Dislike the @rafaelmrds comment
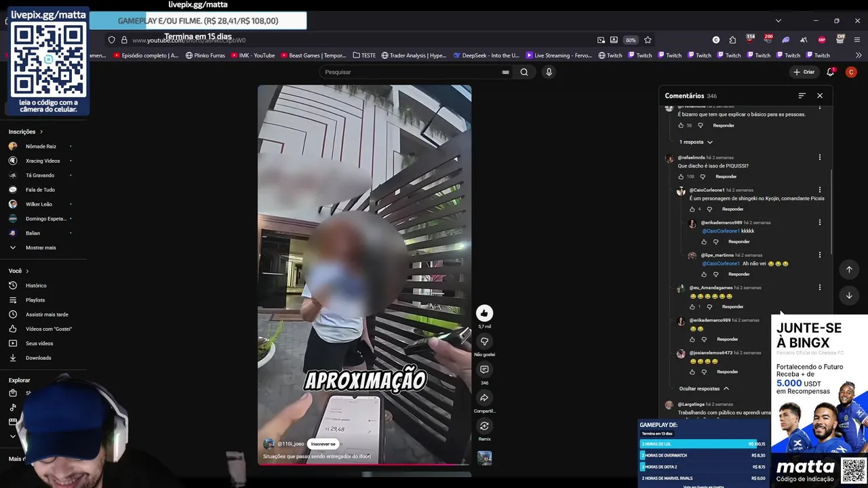The image size is (868, 488). point(703,177)
